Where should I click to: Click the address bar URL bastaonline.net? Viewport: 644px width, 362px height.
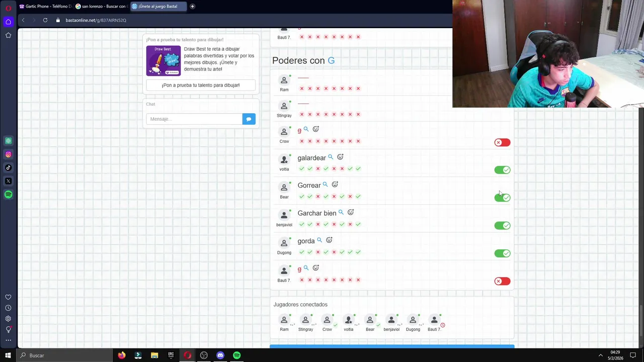(x=96, y=20)
